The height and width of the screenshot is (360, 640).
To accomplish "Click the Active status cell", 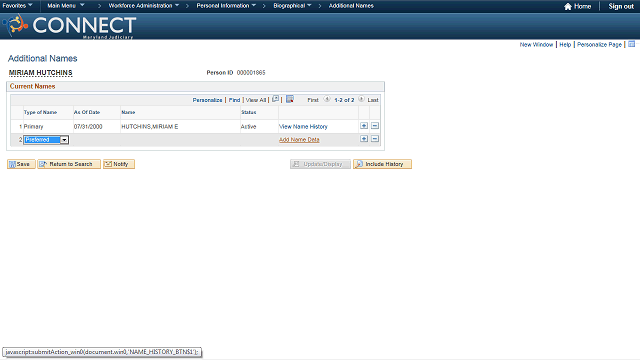I will click(248, 127).
